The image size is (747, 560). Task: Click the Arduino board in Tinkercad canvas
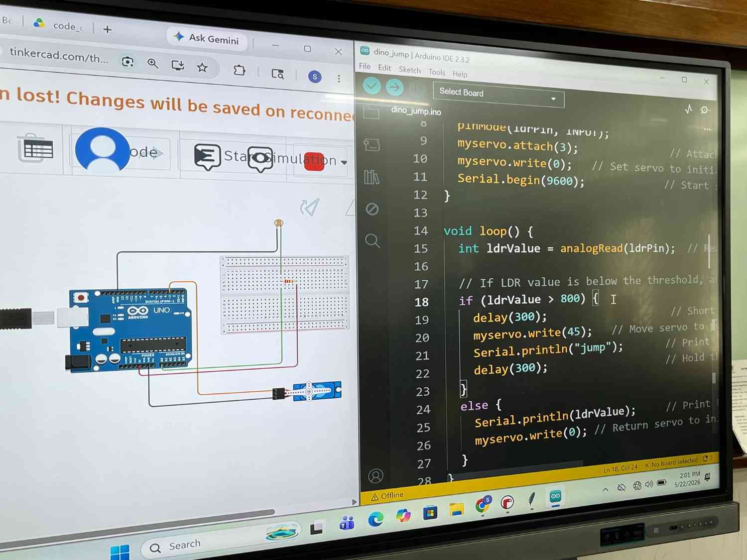(x=130, y=330)
